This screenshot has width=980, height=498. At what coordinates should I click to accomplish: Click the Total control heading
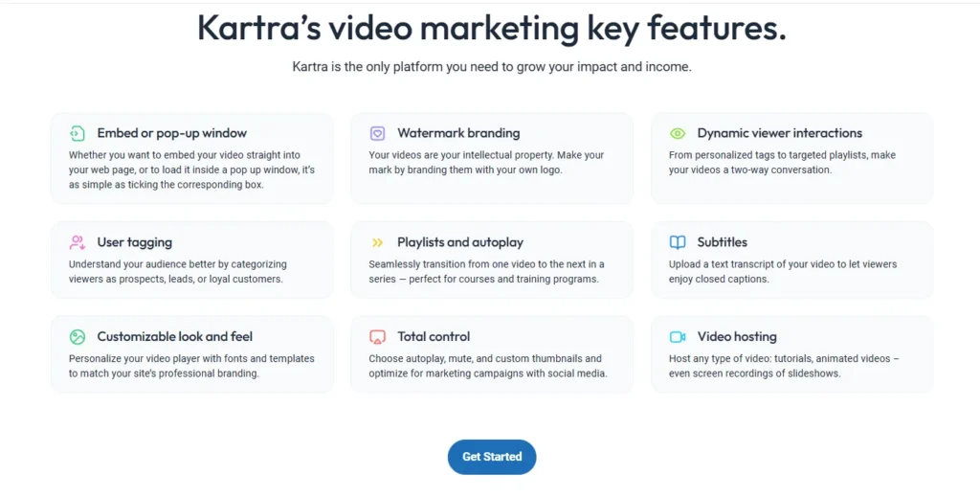(x=434, y=337)
